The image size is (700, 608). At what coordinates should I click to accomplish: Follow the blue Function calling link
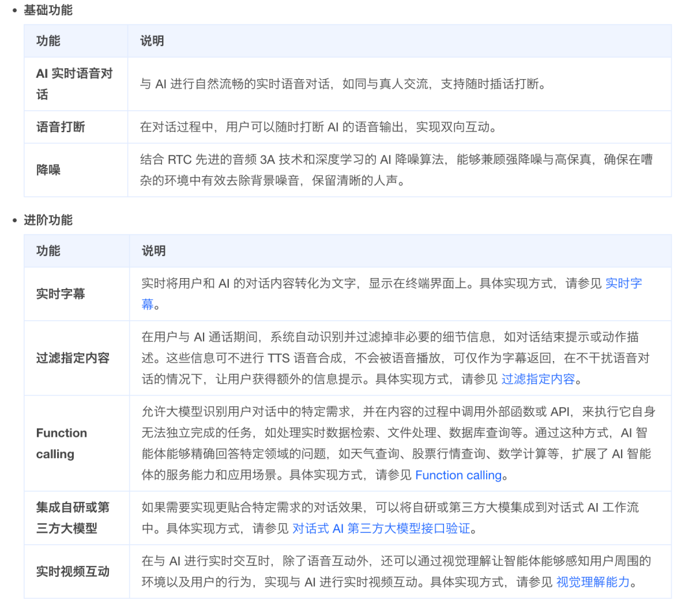458,475
